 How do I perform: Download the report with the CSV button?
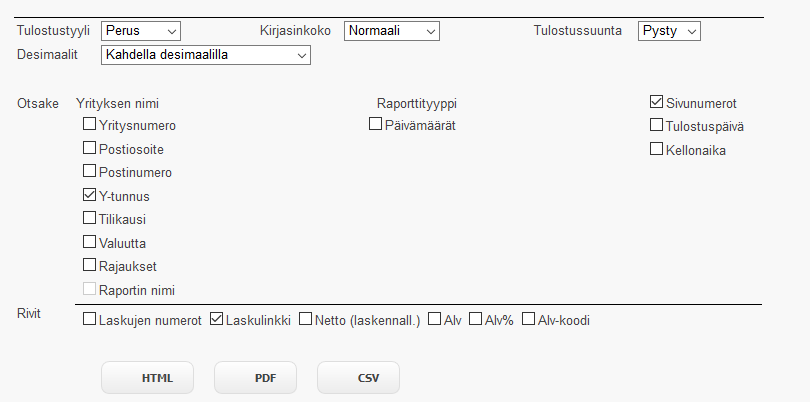[358, 378]
